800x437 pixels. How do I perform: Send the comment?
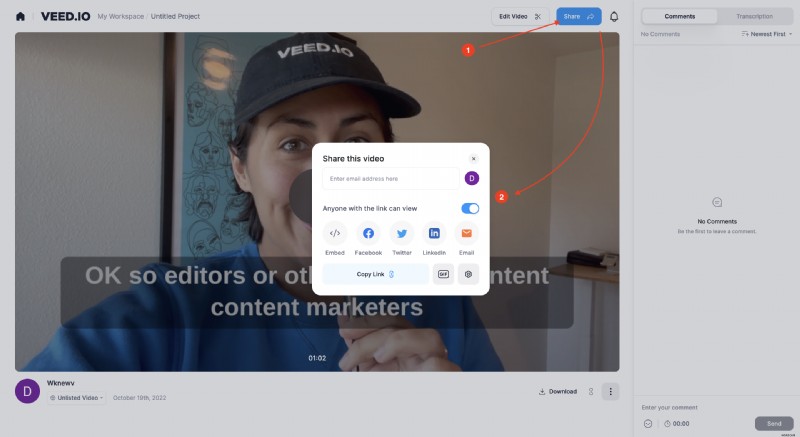[774, 424]
